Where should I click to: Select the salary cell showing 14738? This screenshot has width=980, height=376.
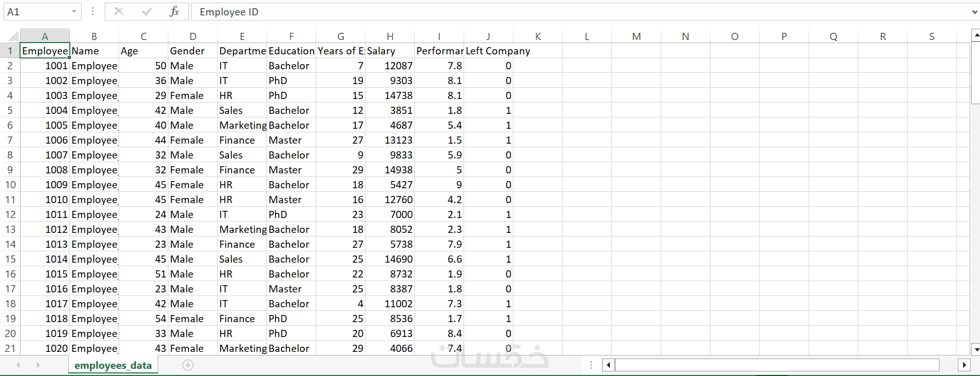[x=390, y=95]
